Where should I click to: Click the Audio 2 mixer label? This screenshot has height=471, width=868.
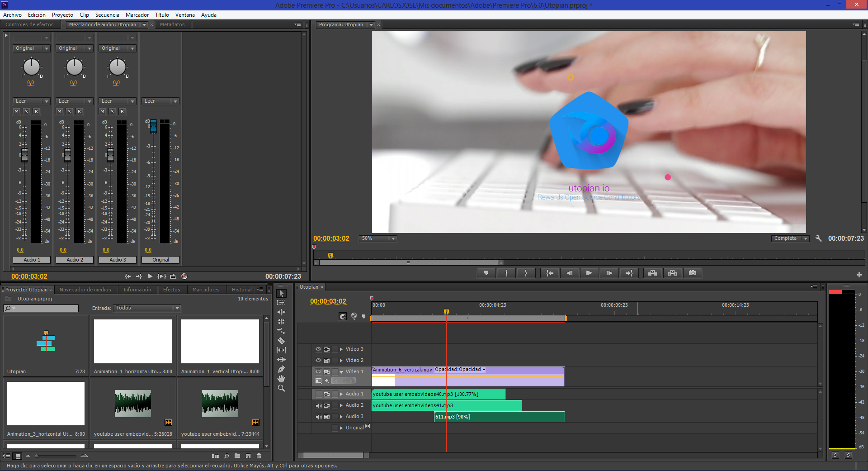pyautogui.click(x=75, y=260)
